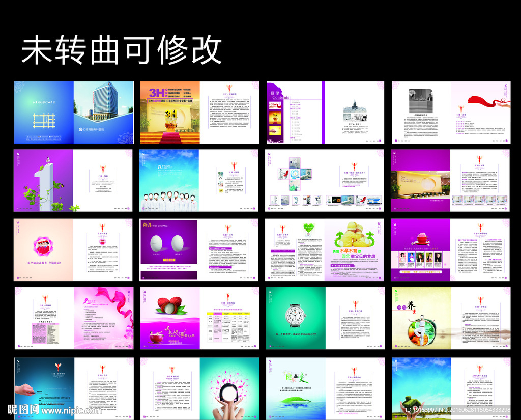521x420 pixels.
Task: Select the purple spread with giant number 1
Action: pyautogui.click(x=73, y=180)
